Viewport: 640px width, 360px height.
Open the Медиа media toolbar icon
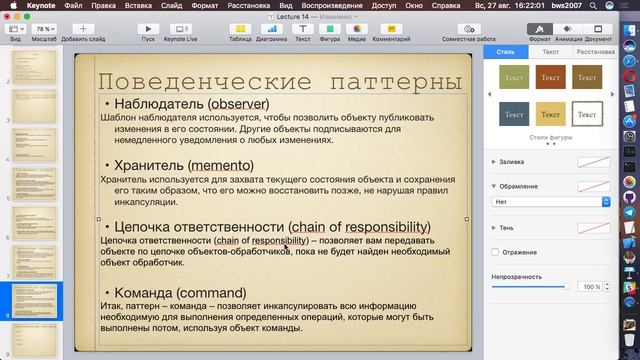[x=357, y=29]
